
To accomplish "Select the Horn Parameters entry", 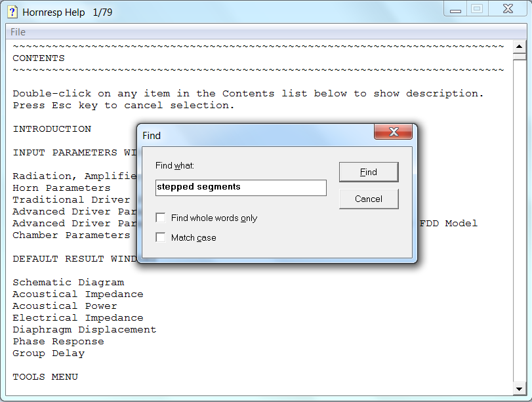I will coord(62,188).
